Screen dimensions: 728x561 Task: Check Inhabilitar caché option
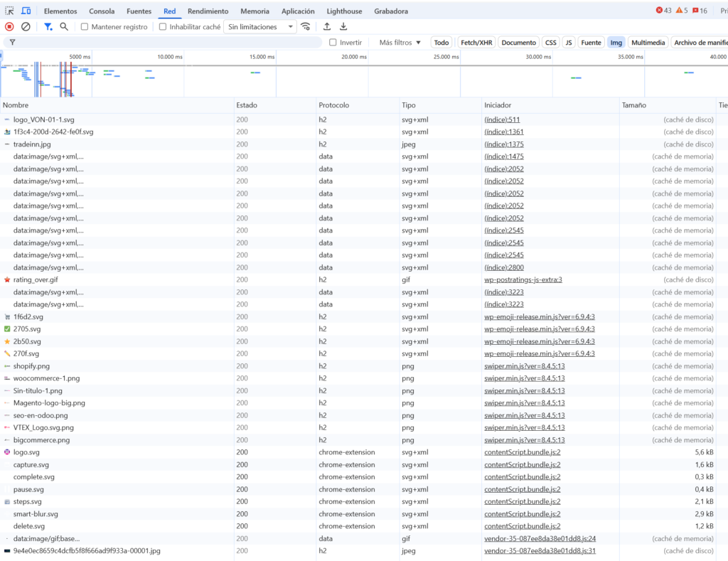coord(163,27)
